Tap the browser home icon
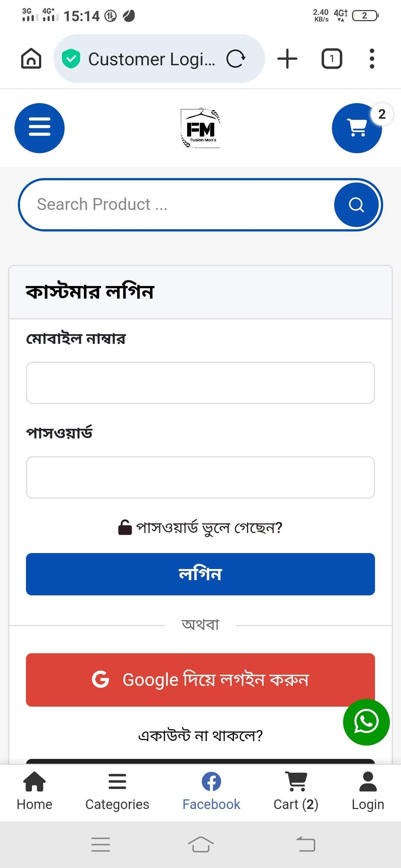401x868 pixels. point(31,59)
